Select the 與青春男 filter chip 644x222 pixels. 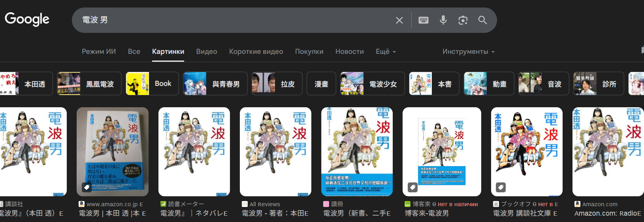click(215, 83)
